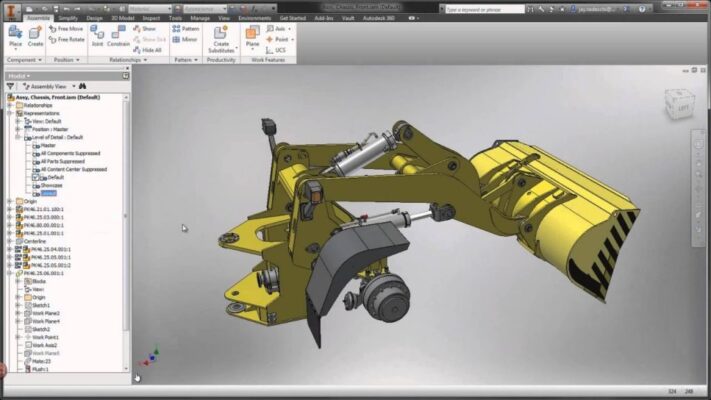Activate All Content Center Suppressed level
Screen dimensions: 711x400
(x=73, y=169)
